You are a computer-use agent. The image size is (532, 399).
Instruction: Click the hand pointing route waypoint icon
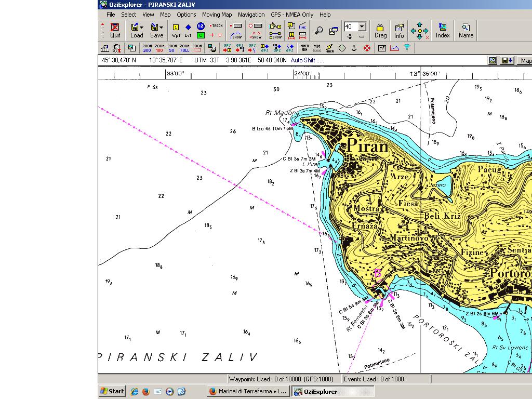tap(275, 26)
